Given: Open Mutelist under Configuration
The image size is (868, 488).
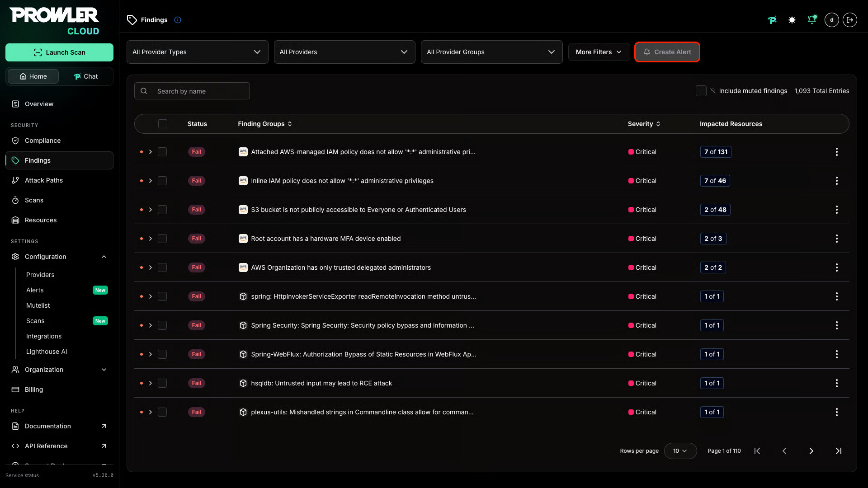Looking at the screenshot, I should pyautogui.click(x=38, y=305).
